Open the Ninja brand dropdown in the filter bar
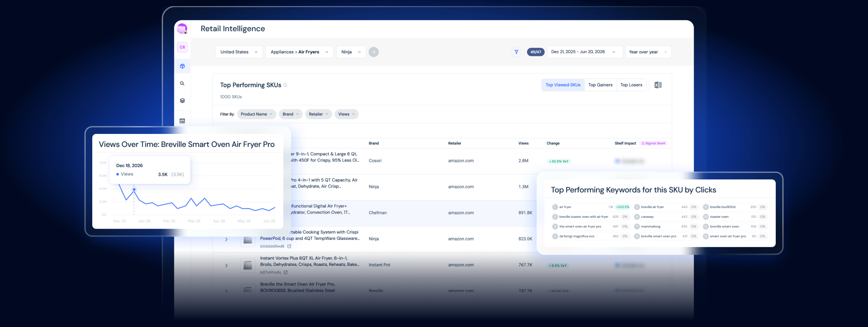Image resolution: width=868 pixels, height=327 pixels. click(x=351, y=52)
